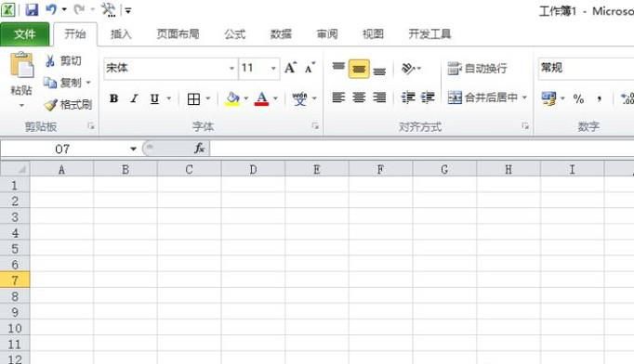Open the 合并后居中 dropdown arrow
634x364 pixels.
525,97
